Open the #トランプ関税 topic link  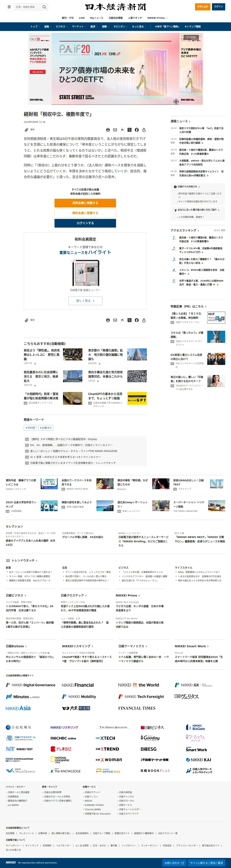pyautogui.click(x=193, y=27)
